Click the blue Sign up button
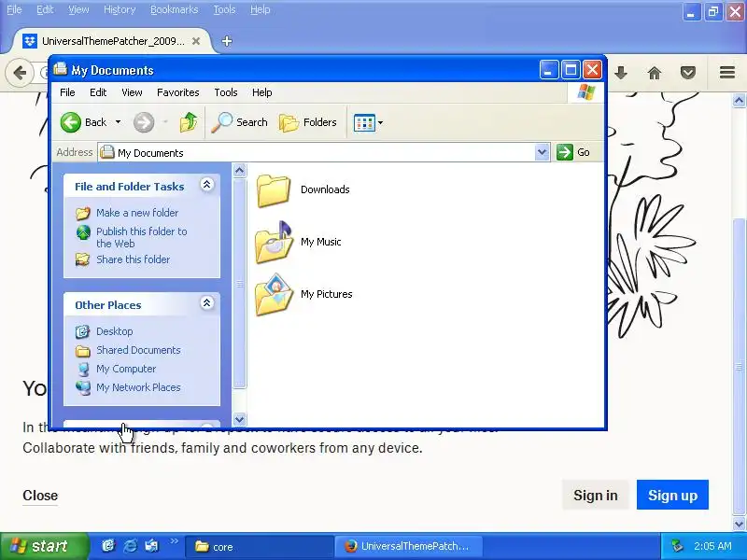 (x=672, y=496)
